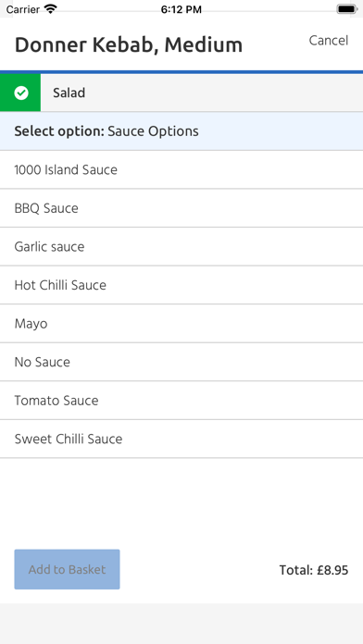Tap the Select option Sauce Options header

(181, 131)
